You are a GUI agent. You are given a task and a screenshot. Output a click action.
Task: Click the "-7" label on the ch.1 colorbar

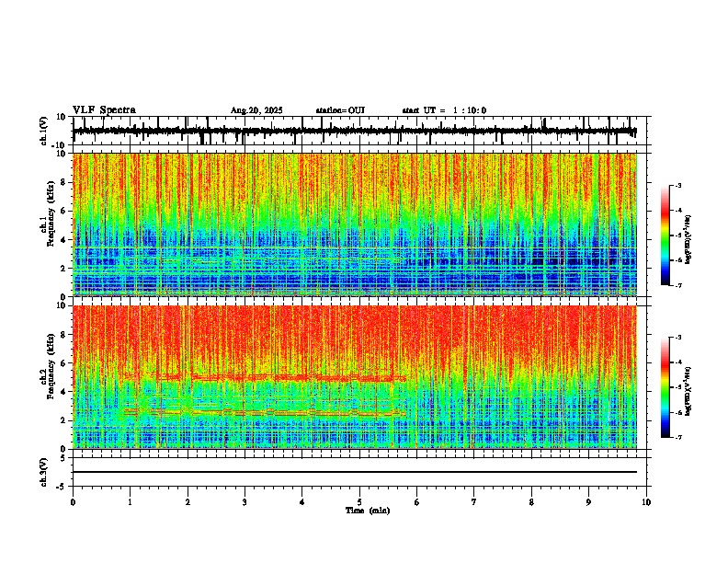(678, 285)
